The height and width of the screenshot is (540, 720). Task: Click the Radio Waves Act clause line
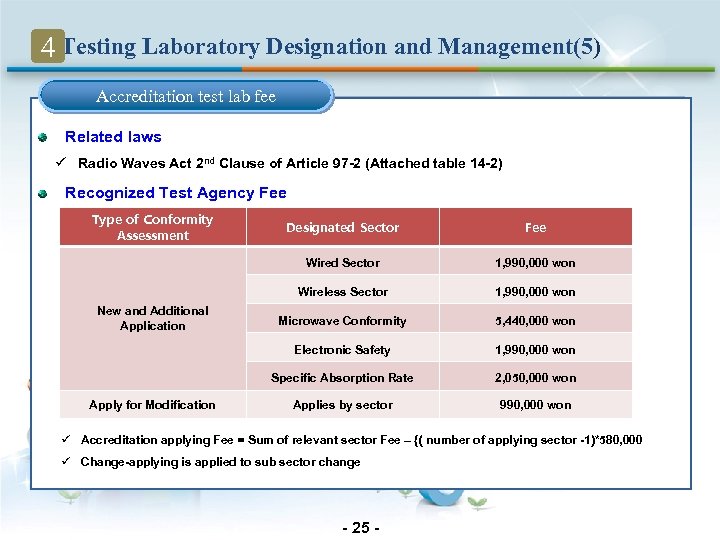click(x=290, y=163)
